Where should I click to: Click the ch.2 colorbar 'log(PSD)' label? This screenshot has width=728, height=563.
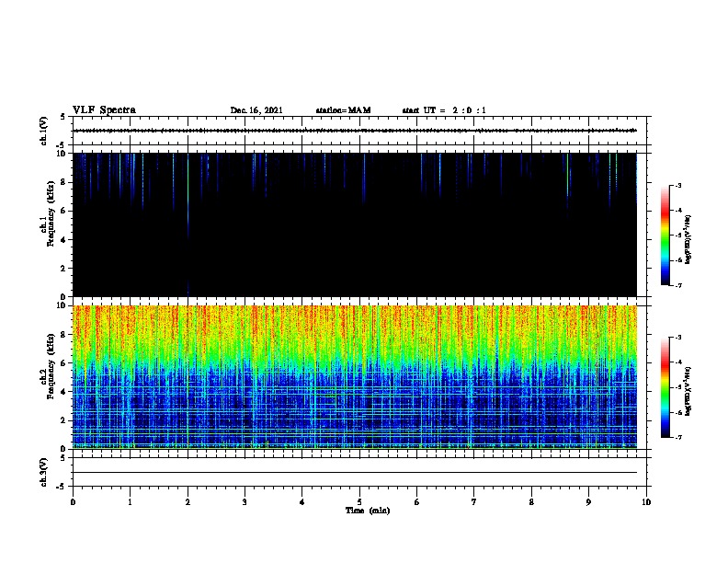(x=688, y=391)
